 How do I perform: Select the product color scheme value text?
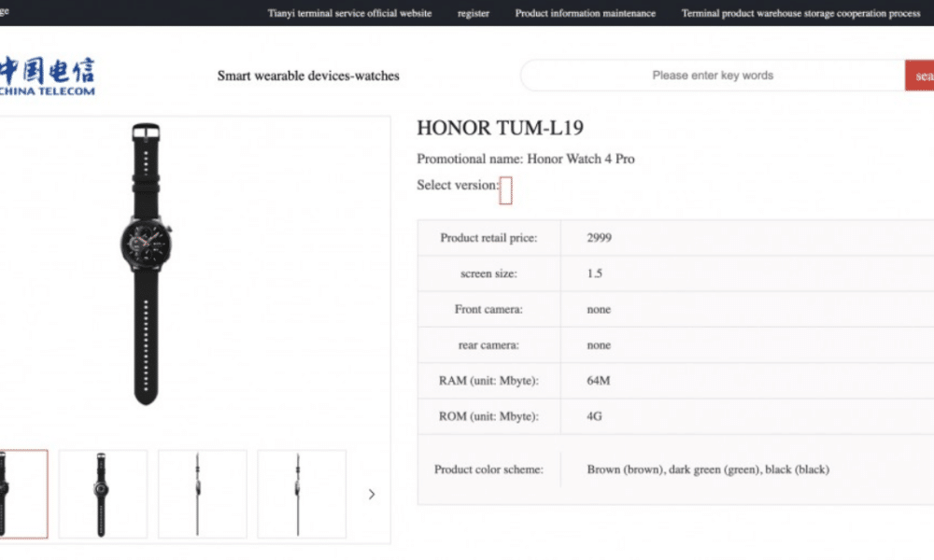(708, 469)
